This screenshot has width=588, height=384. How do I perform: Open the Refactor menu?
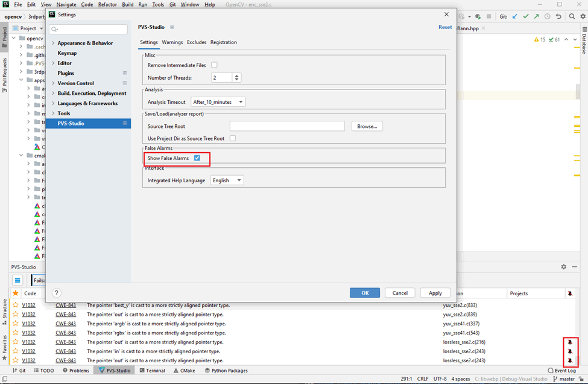107,4
